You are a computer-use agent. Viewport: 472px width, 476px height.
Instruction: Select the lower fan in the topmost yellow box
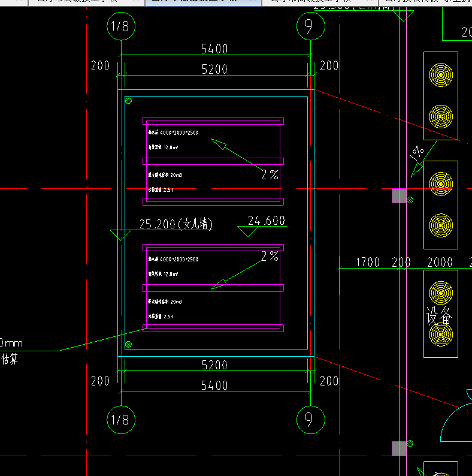click(x=441, y=116)
